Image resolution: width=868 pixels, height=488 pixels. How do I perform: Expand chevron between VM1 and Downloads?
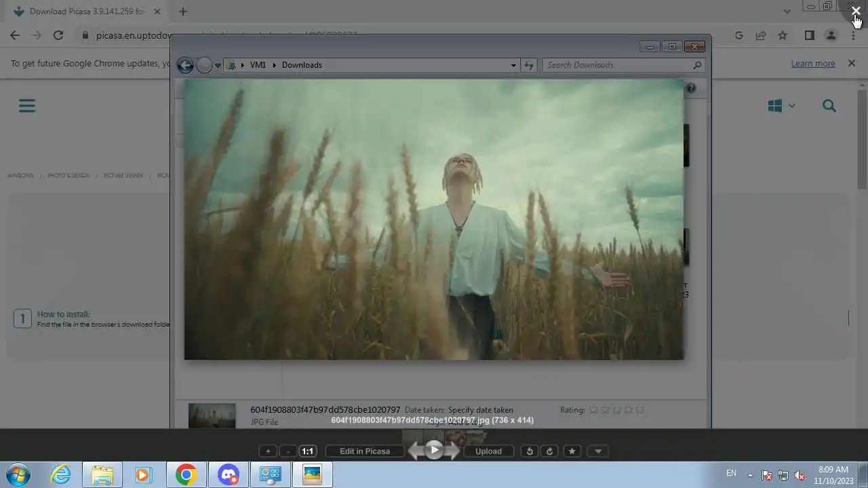coord(275,65)
